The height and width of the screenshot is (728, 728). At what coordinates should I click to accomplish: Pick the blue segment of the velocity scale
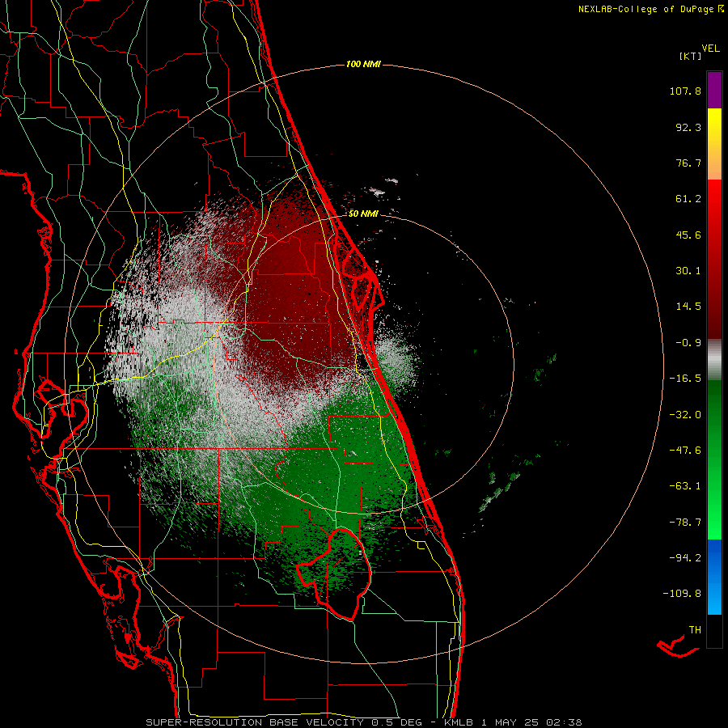(714, 577)
